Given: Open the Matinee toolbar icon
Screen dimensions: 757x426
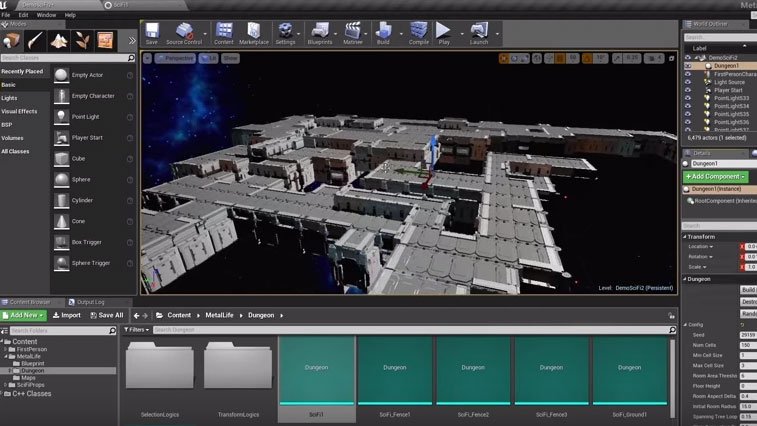Looking at the screenshot, I should pyautogui.click(x=353, y=33).
